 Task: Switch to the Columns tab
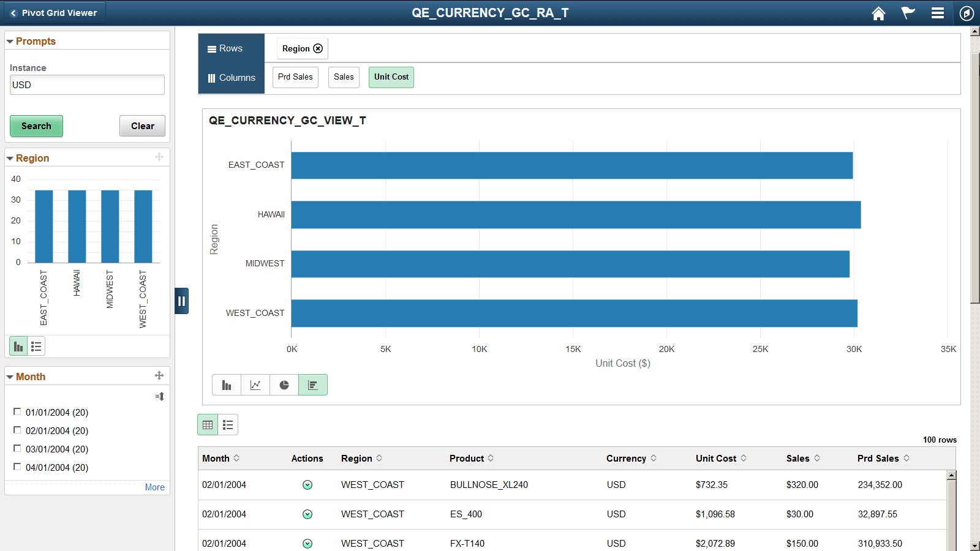231,77
